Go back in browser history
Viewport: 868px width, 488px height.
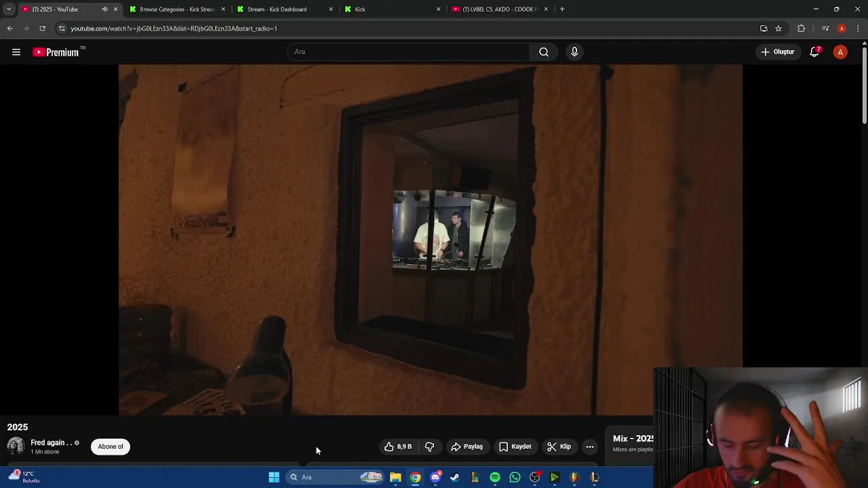9,28
